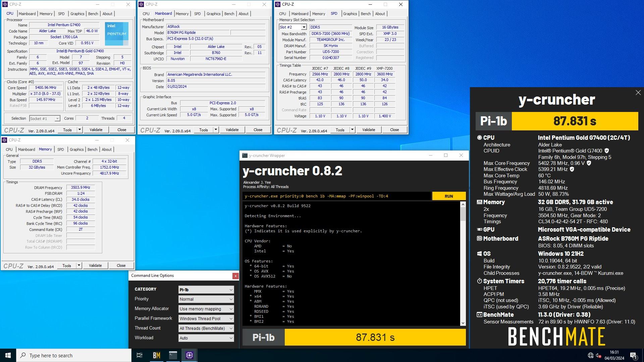Click Tools button in the Memory window
The width and height of the screenshot is (644, 362).
pos(67,265)
